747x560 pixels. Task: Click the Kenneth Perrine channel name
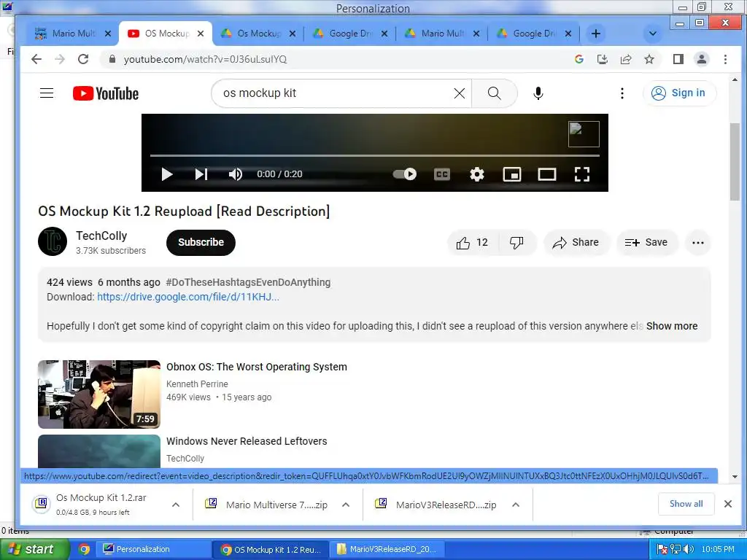(197, 384)
